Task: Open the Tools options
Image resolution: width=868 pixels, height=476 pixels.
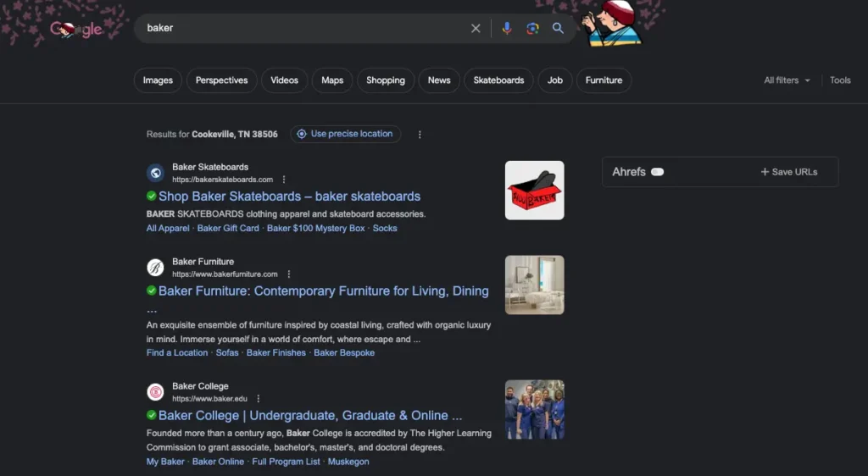Action: (840, 80)
